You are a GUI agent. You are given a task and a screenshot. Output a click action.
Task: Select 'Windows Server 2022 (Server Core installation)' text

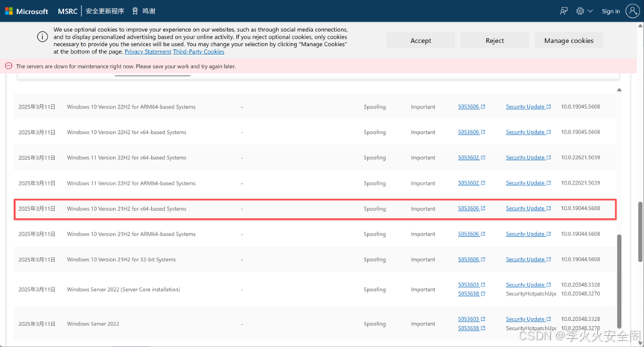(x=123, y=290)
